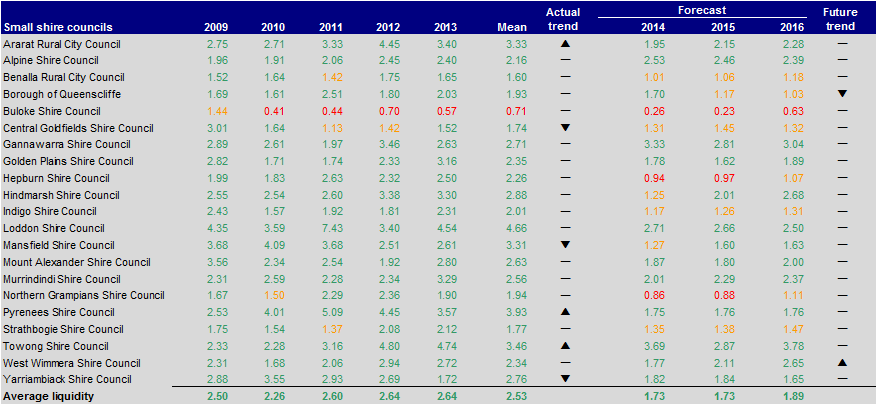Screen dimensions: 877x405
Task: Click the Average liquidity 2016 value 1.89
Action: (x=795, y=396)
